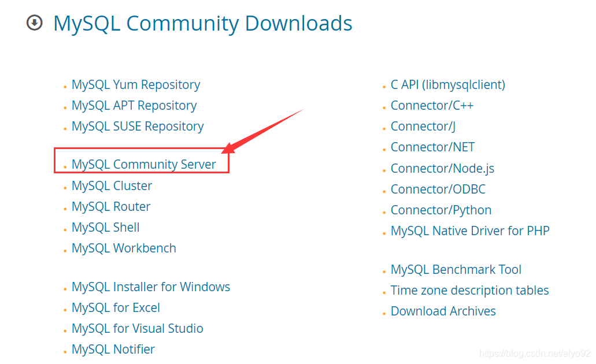Open MySQL for Visual Studio link
The width and height of the screenshot is (596, 364).
point(137,329)
